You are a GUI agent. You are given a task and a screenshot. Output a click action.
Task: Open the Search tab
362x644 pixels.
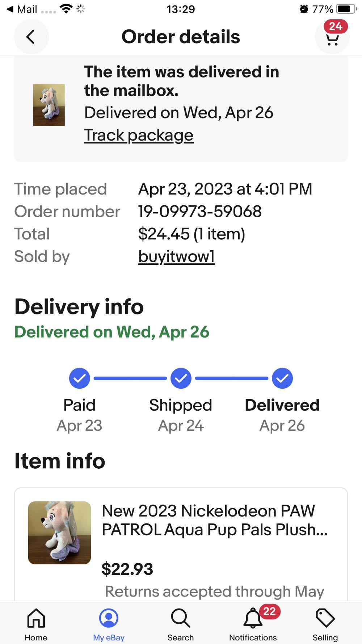pos(180,624)
